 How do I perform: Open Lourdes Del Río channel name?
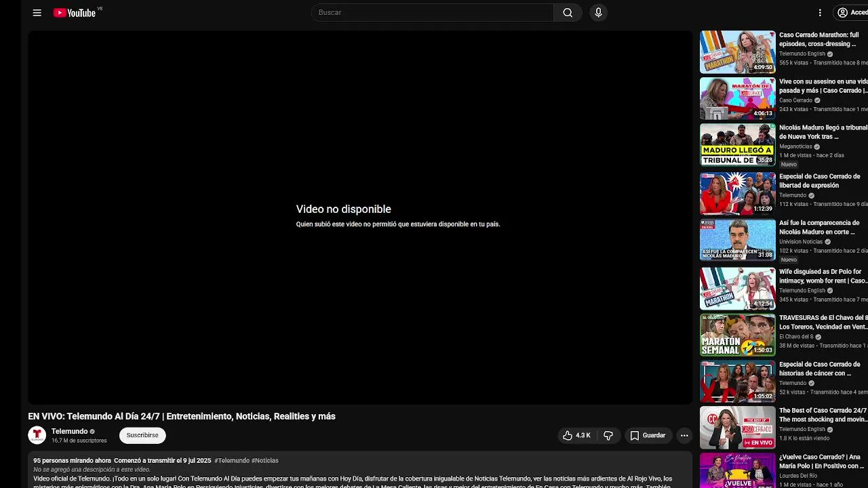click(798, 476)
